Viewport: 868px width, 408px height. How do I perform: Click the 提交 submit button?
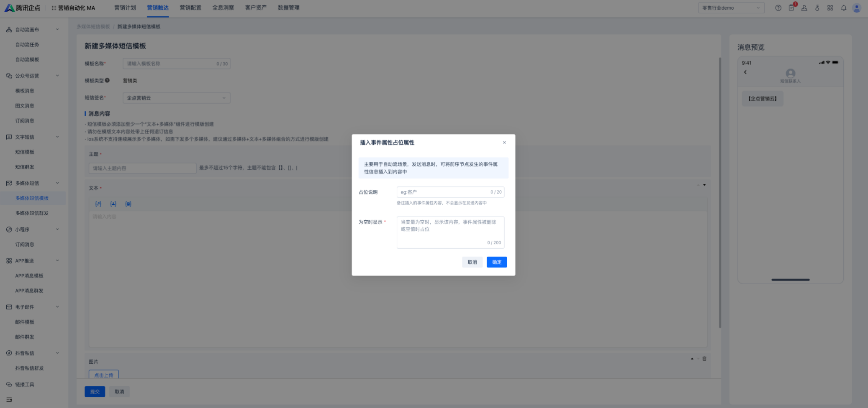click(x=95, y=392)
